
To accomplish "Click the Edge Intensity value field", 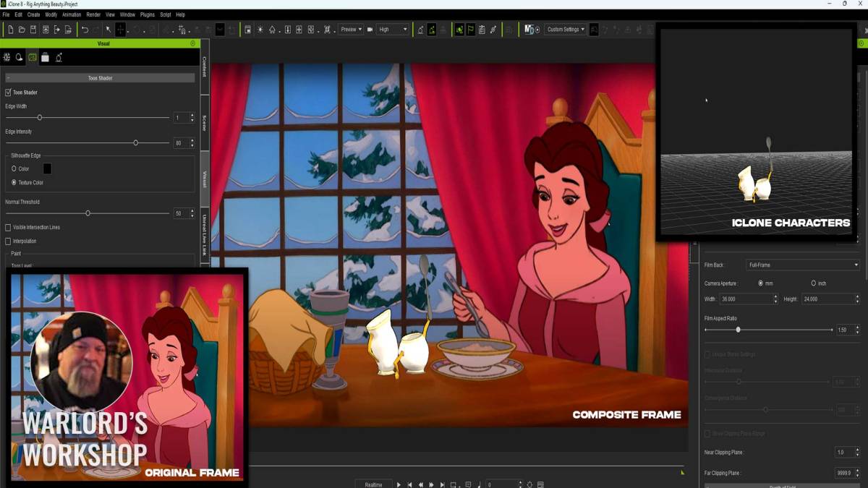I will point(181,142).
